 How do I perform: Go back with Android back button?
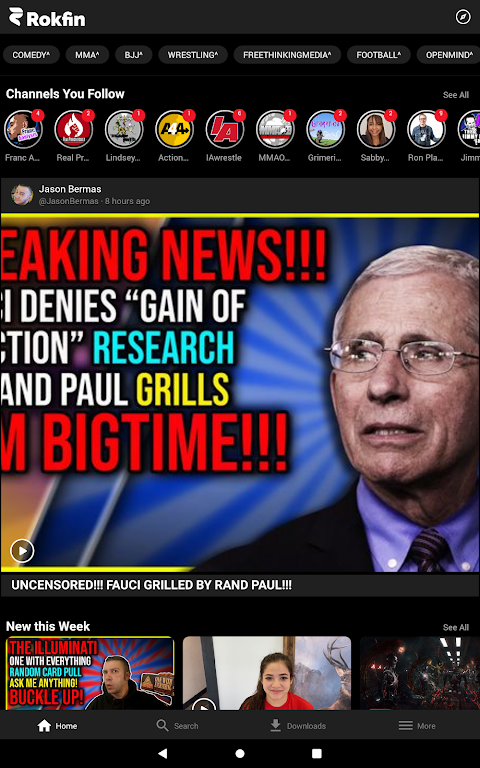[163, 753]
